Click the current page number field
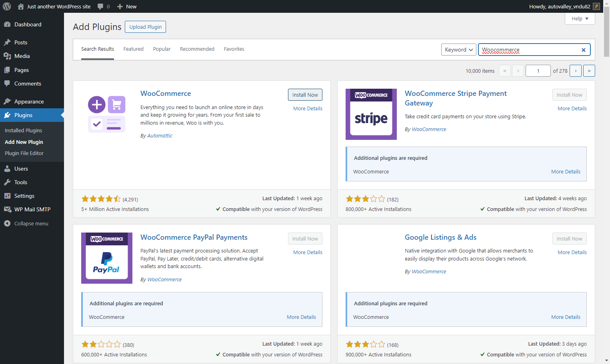The image size is (610, 364). [538, 71]
